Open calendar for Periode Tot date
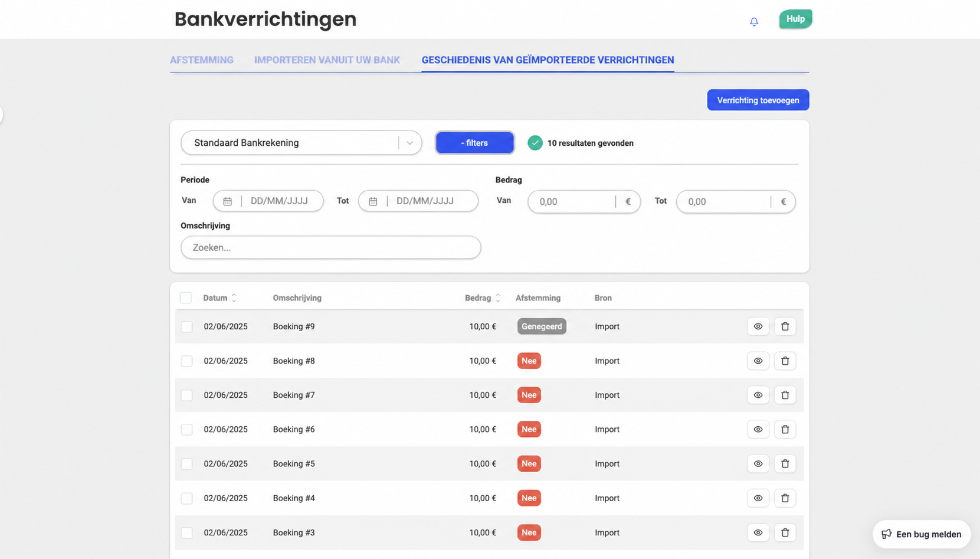Image resolution: width=980 pixels, height=559 pixels. [373, 201]
